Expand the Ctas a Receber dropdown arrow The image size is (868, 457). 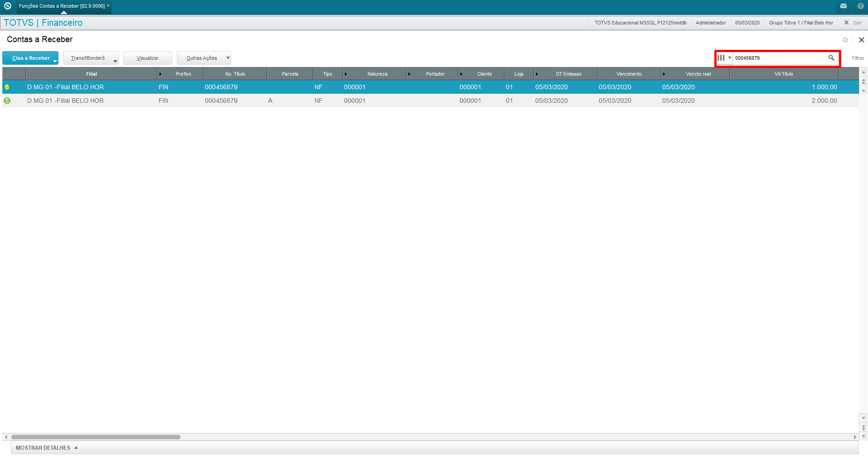[55, 61]
